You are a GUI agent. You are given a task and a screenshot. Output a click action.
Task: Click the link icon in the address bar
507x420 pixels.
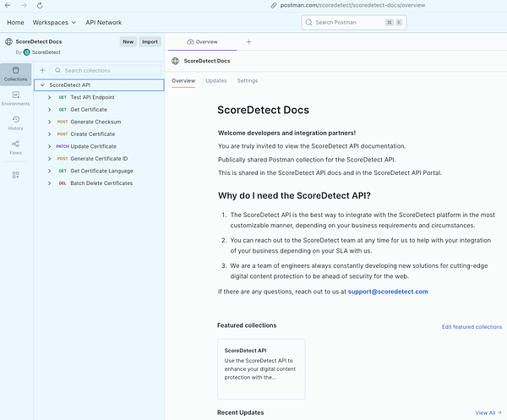[x=274, y=5]
